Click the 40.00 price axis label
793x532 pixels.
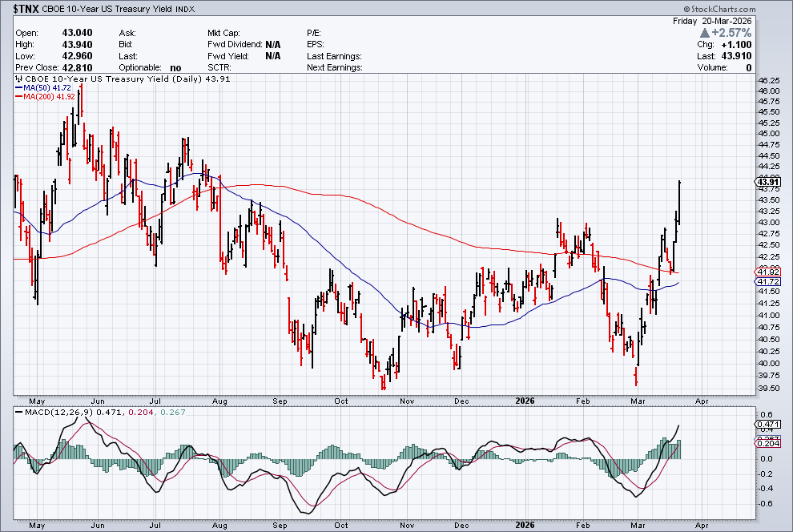point(769,363)
